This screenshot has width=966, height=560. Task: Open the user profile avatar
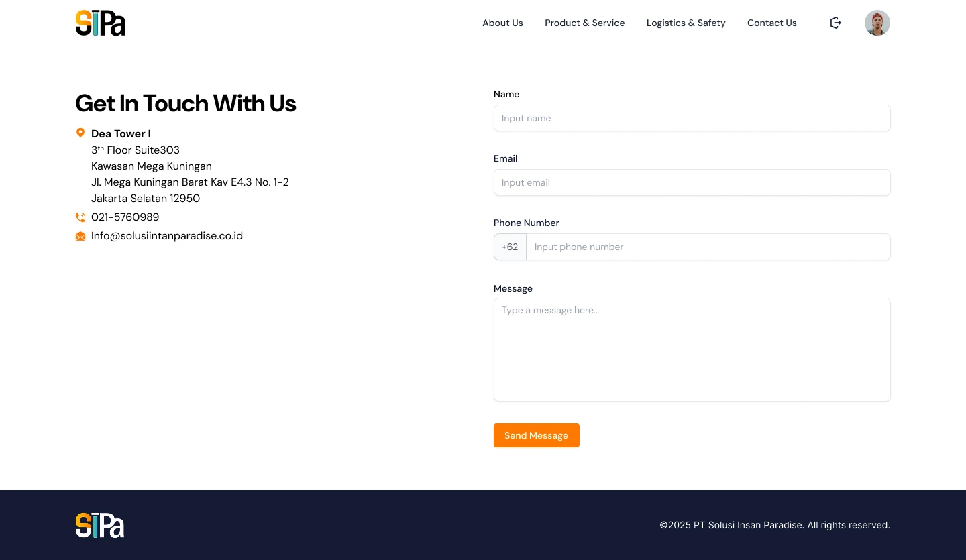click(877, 23)
